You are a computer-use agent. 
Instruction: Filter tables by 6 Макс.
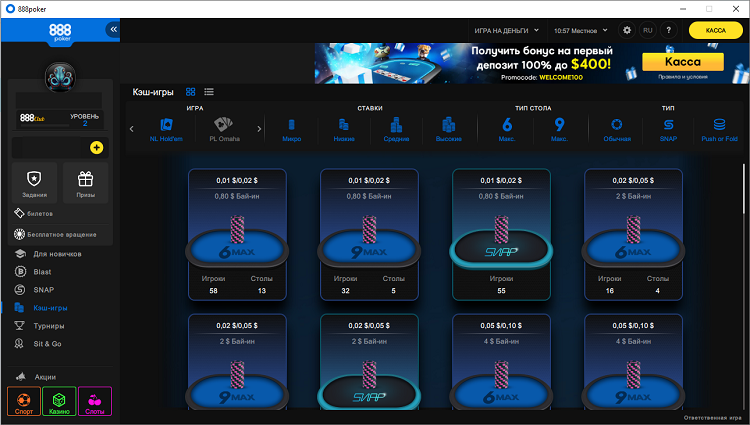tap(507, 129)
